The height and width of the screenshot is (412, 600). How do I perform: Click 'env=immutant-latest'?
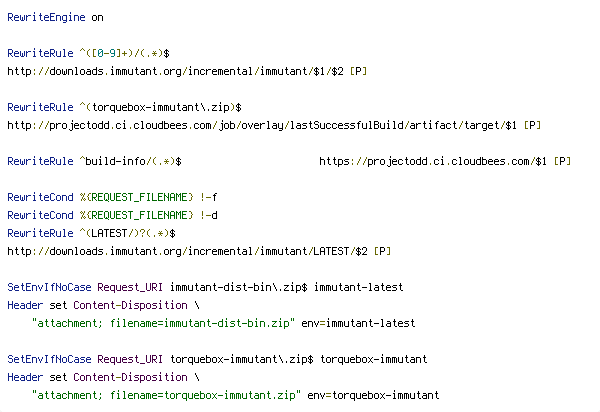tap(358, 323)
